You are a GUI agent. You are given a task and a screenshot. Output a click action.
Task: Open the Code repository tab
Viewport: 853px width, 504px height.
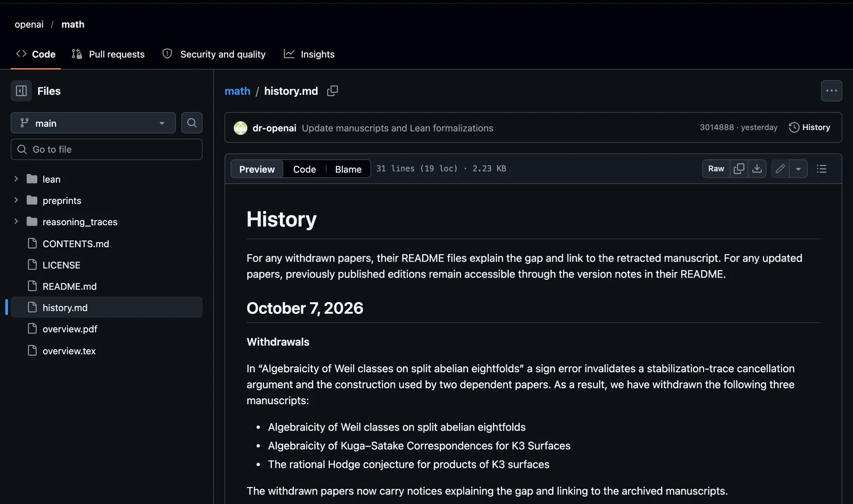(x=36, y=54)
